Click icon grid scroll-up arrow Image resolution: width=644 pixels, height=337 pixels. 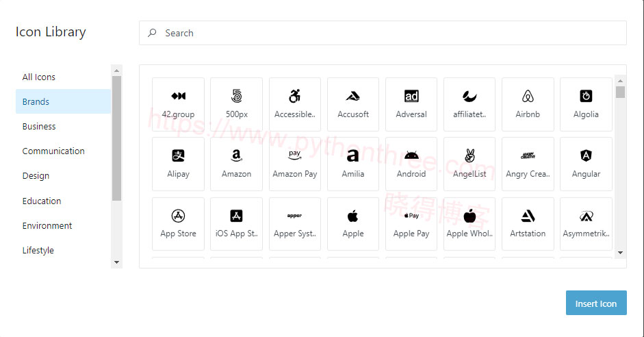[x=620, y=81]
